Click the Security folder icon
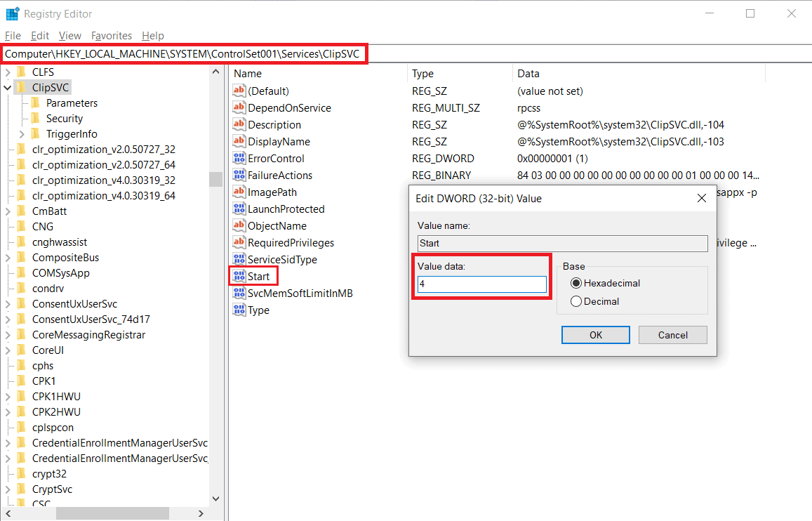 point(36,118)
